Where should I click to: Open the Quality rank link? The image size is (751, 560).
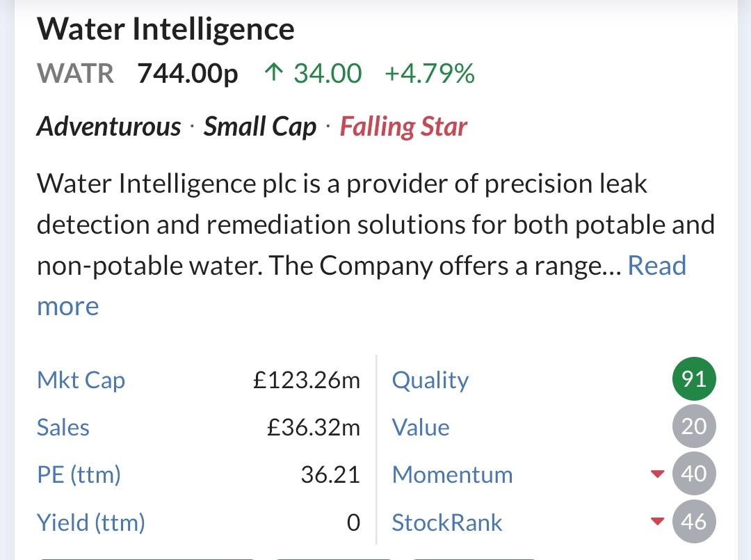coord(430,381)
